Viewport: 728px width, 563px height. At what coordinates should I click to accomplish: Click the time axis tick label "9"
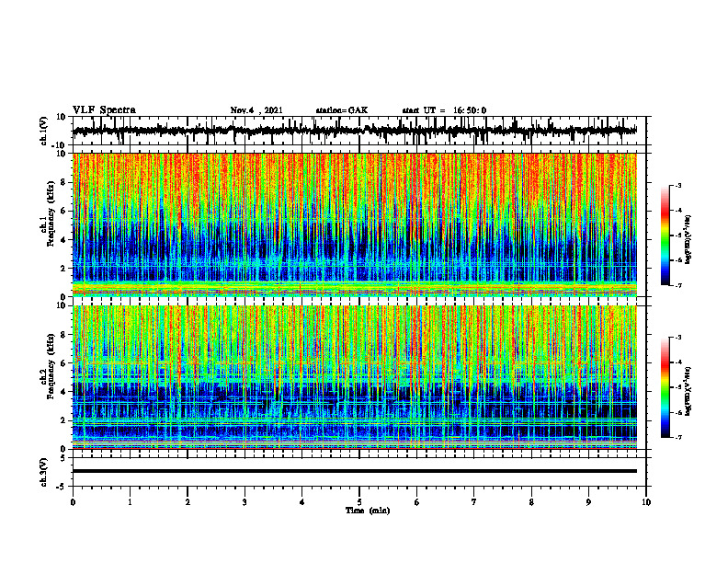589,502
